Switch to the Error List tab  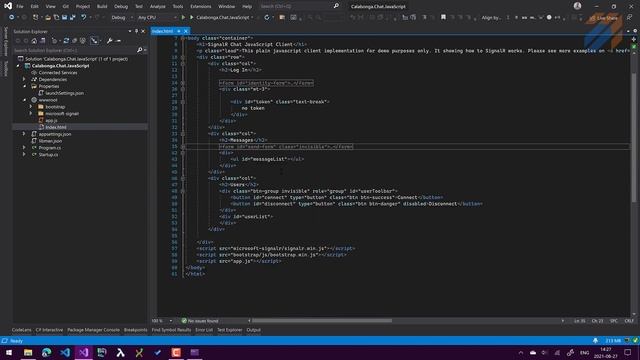204,330
